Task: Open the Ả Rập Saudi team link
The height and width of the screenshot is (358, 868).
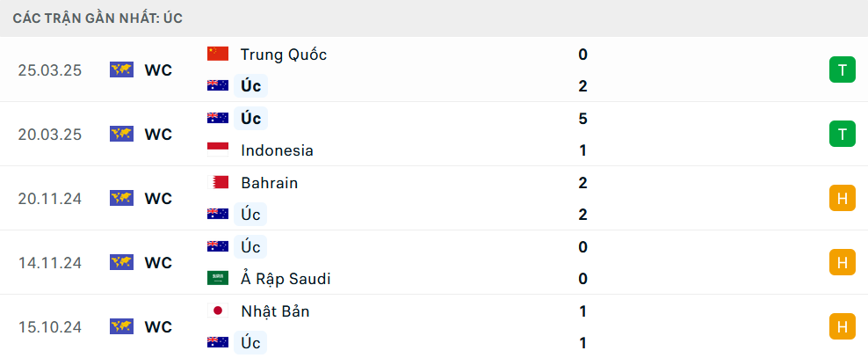Action: pos(286,279)
